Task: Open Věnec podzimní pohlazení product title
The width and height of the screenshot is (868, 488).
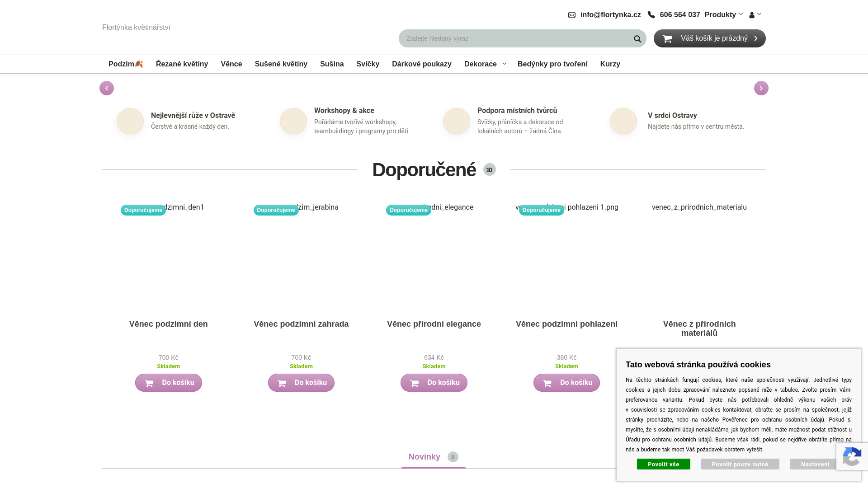Action: tap(566, 324)
